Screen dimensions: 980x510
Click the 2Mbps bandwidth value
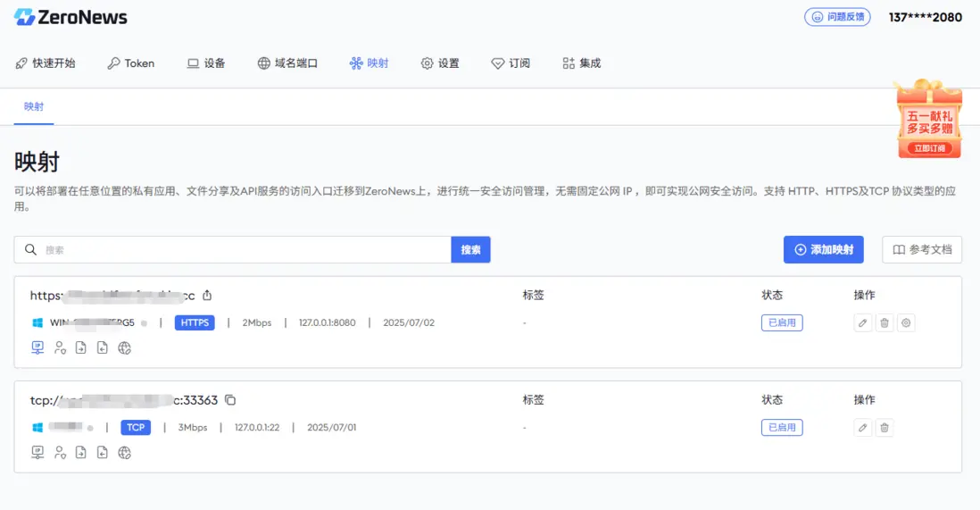(x=257, y=323)
